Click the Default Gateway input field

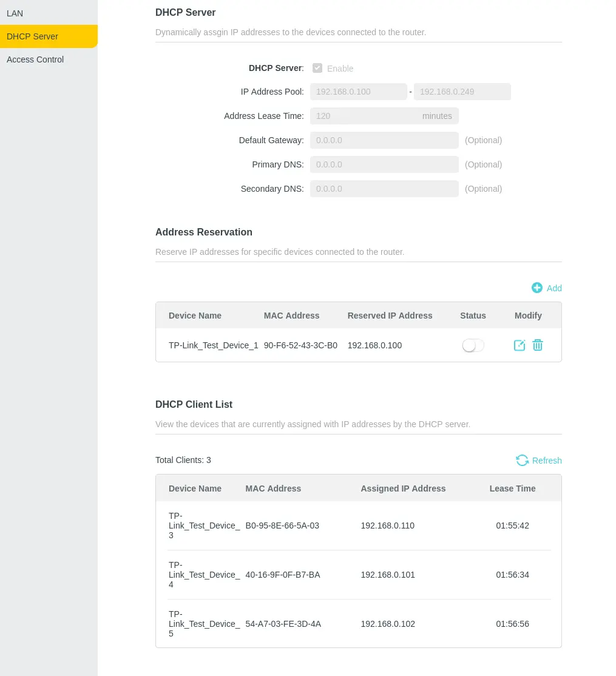point(384,140)
